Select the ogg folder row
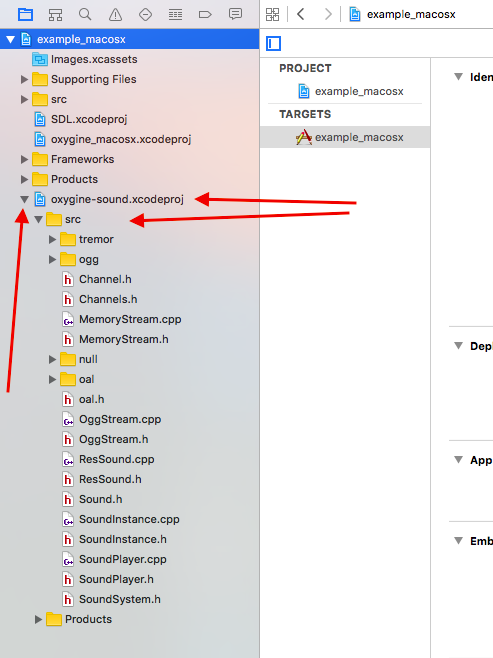Screen dimensions: 493x658 pos(129,260)
